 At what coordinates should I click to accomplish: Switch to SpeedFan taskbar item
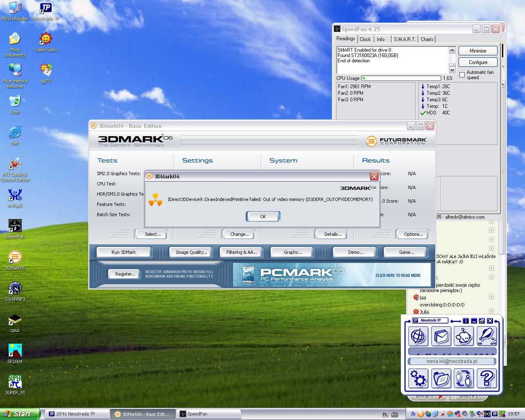coord(208,414)
